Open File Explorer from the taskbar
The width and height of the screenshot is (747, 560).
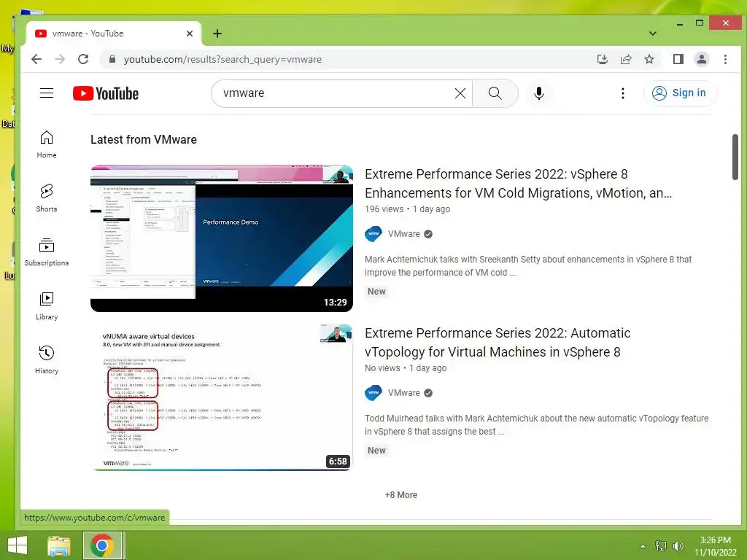pyautogui.click(x=59, y=545)
